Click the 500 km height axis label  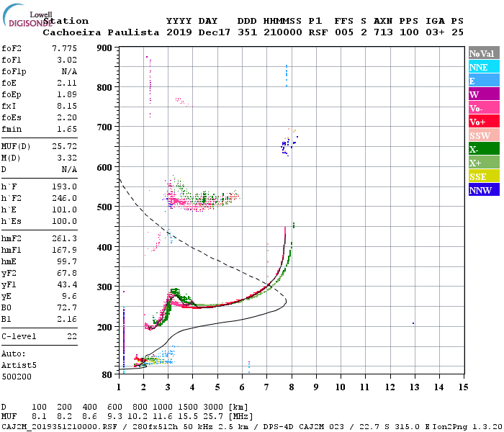click(x=104, y=207)
